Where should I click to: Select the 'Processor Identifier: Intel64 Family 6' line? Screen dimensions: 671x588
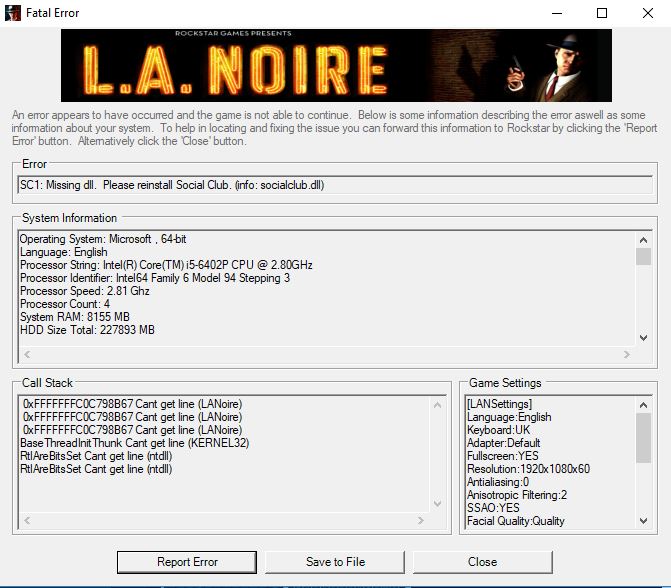coord(155,278)
